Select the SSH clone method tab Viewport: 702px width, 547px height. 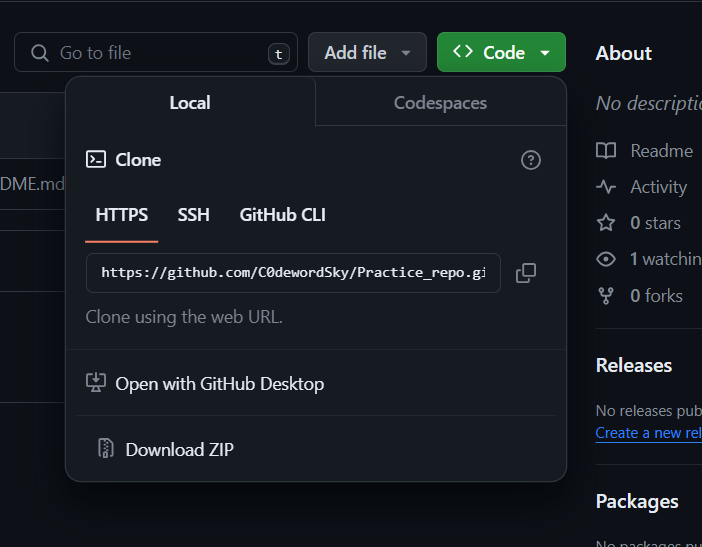193,215
